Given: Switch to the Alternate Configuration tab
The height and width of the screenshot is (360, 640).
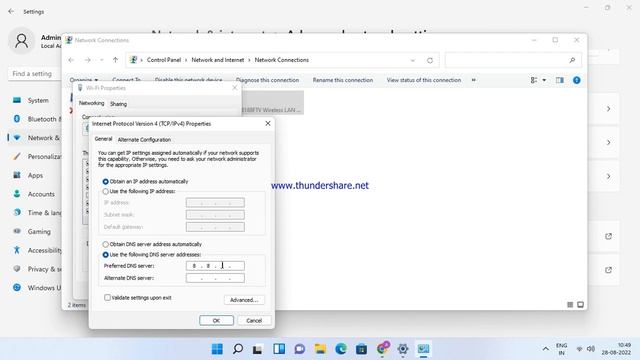Looking at the screenshot, I should [144, 140].
